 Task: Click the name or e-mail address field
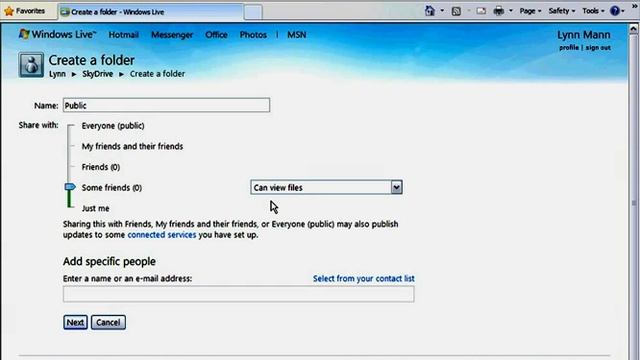pos(238,294)
